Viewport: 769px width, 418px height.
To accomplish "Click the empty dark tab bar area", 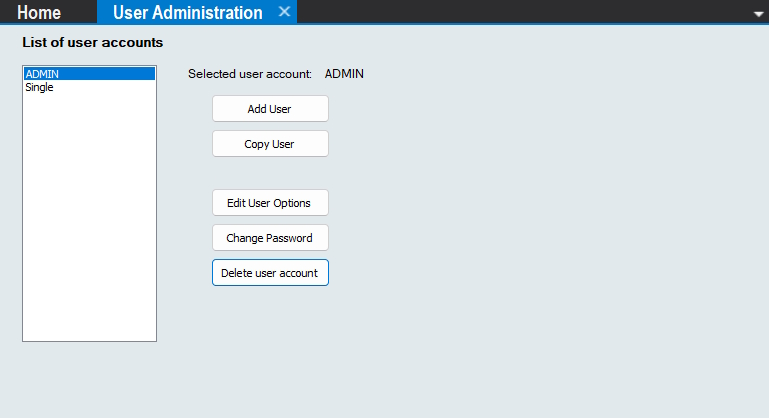I will 520,12.
